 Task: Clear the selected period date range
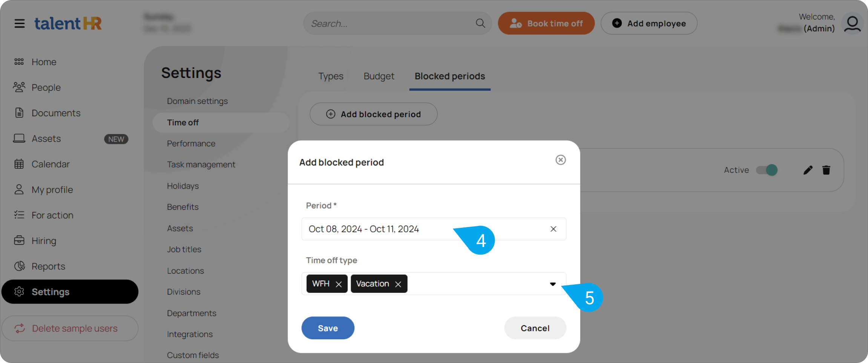pos(553,229)
